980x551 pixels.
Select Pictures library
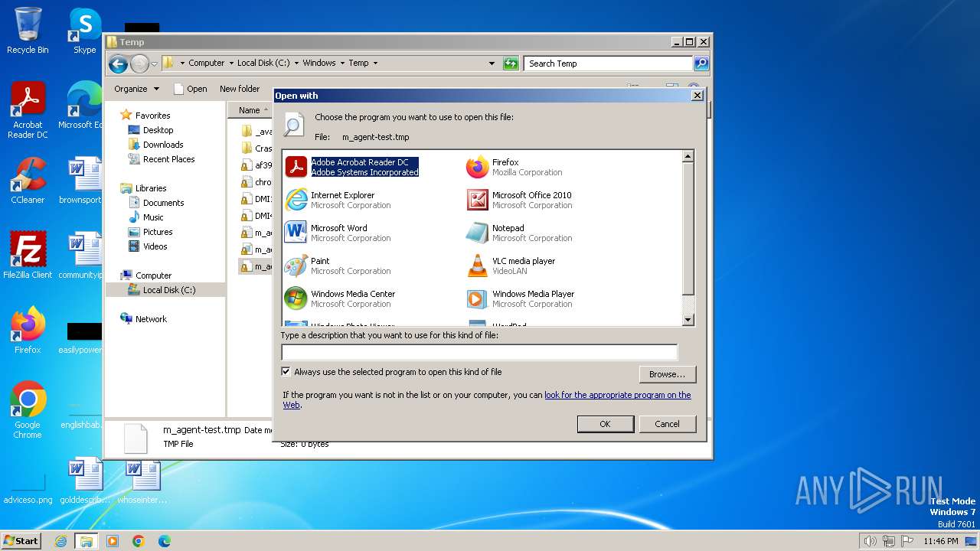pos(158,232)
